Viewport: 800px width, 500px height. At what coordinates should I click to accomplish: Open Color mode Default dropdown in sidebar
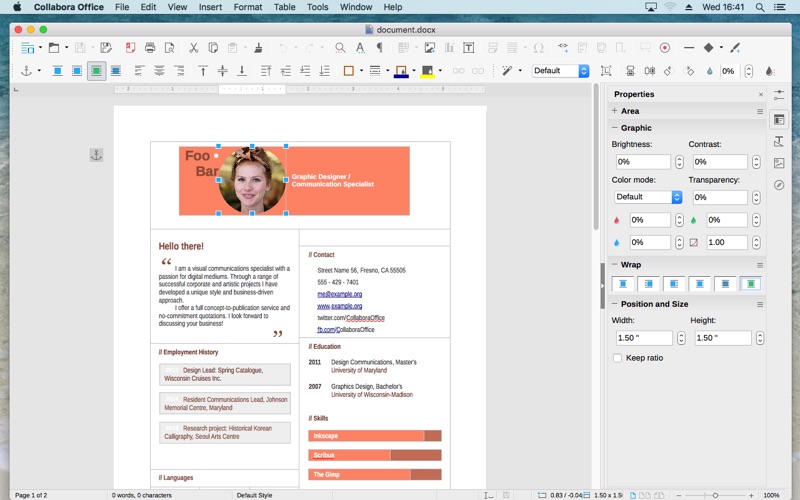pyautogui.click(x=648, y=197)
